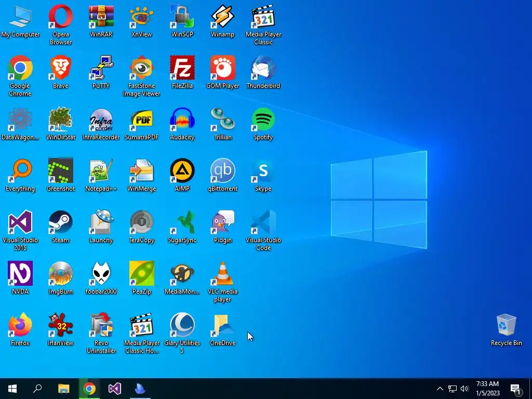Select the DataWagon shortcut icon
Image resolution: width=532 pixels, height=399 pixels.
pos(20,124)
